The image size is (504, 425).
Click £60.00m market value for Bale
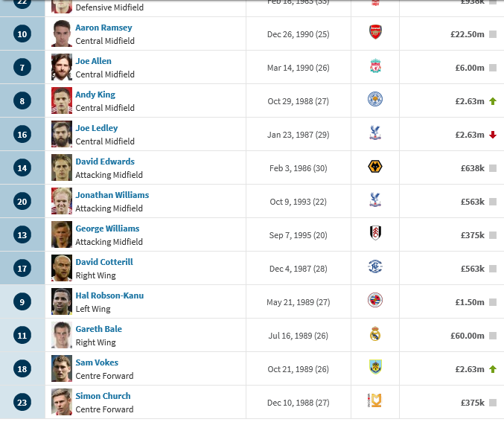467,336
